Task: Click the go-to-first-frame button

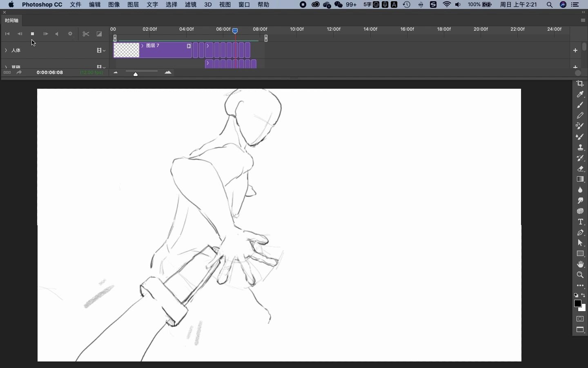Action: point(8,34)
